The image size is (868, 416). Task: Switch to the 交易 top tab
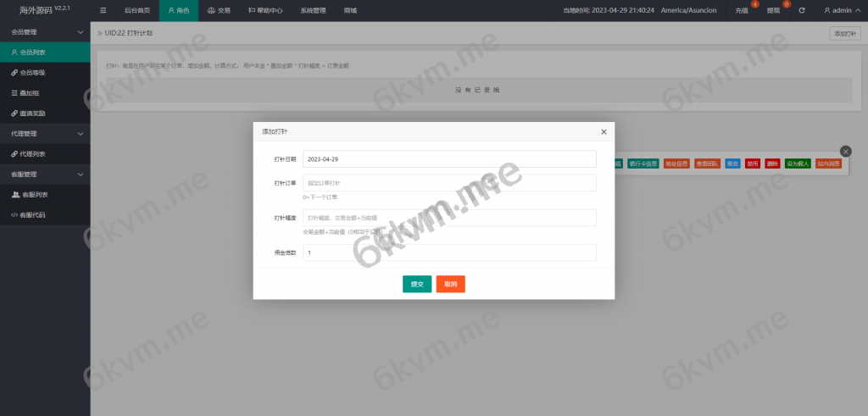point(219,10)
